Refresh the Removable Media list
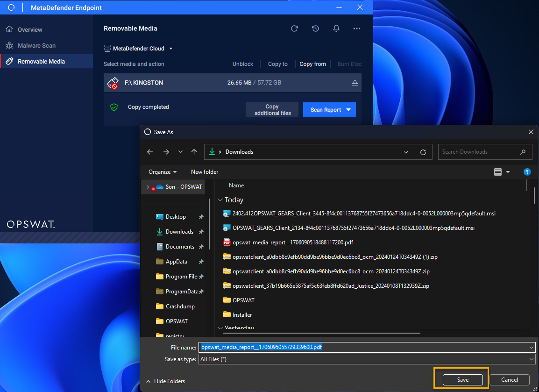 [x=294, y=29]
